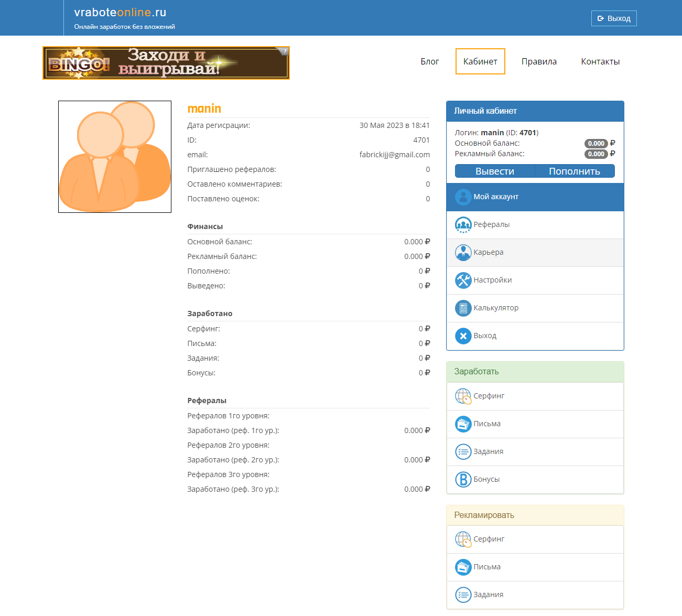Viewport: 682px width, 616px height.
Task: Open the Карьера sidebar link text
Action: tap(489, 252)
